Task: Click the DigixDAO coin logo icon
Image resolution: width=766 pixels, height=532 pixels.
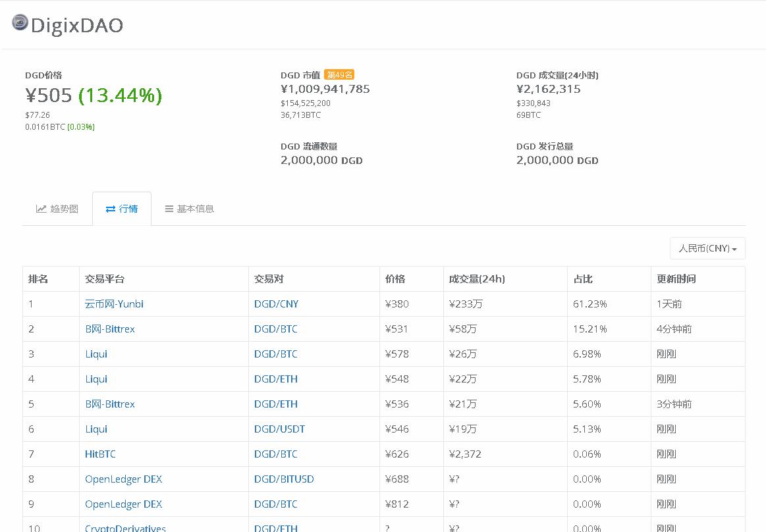Action: (20, 22)
